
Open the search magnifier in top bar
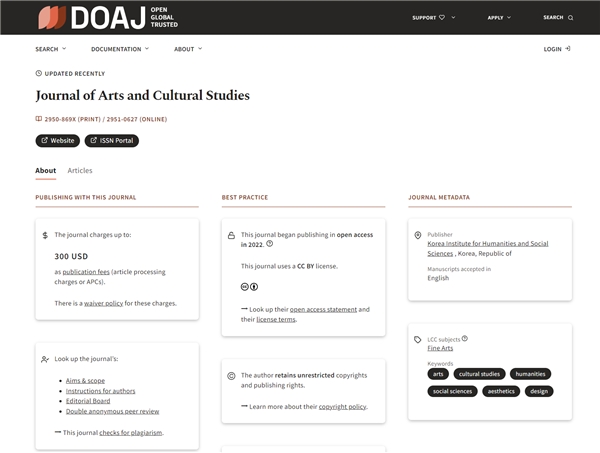[570, 18]
